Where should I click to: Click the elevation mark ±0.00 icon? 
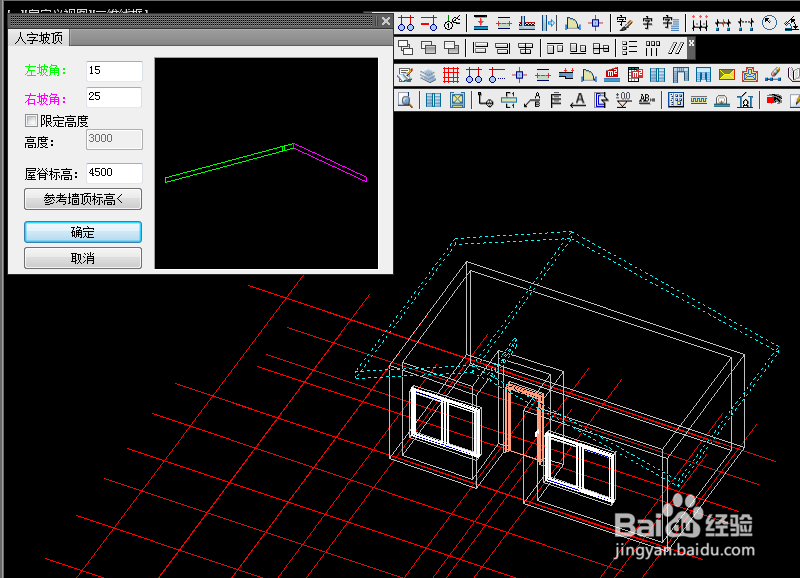pos(623,100)
